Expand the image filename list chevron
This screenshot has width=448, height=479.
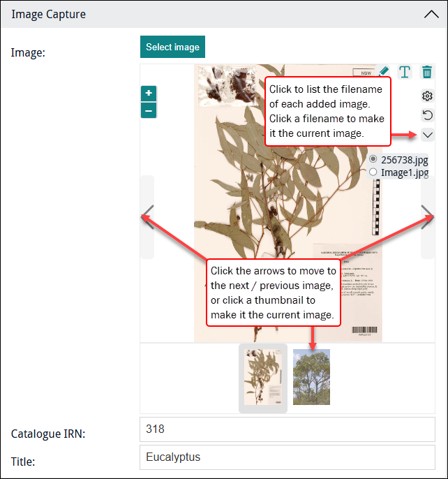428,135
